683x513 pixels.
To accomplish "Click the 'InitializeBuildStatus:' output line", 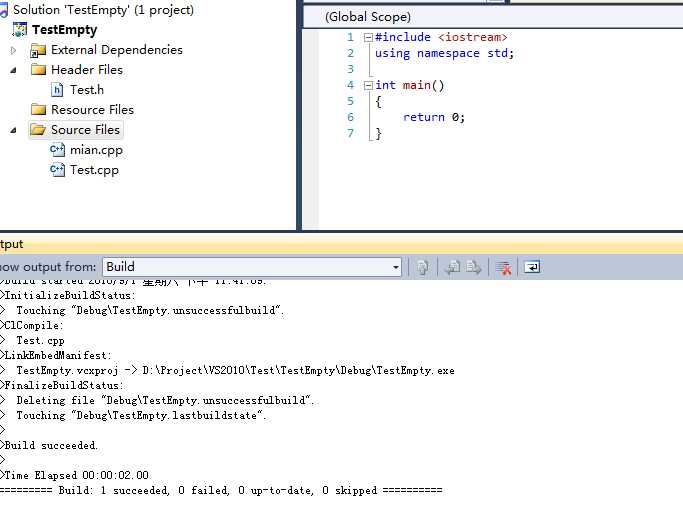I will (x=70, y=295).
